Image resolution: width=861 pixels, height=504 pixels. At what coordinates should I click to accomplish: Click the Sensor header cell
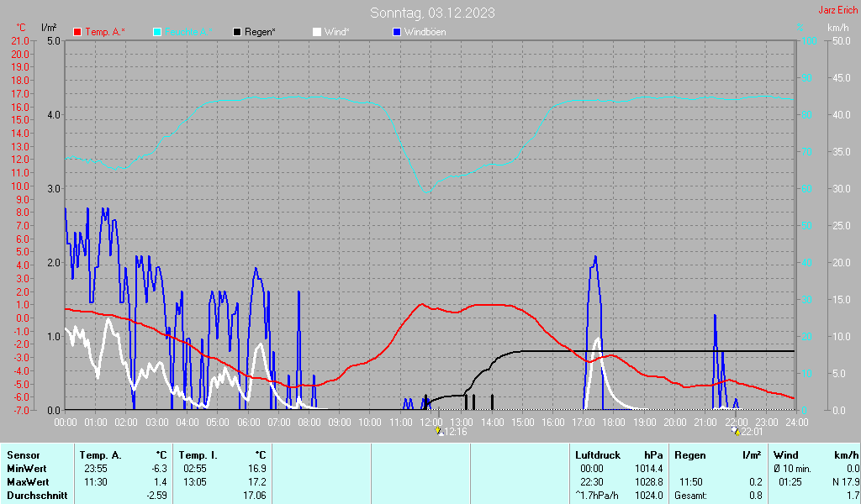23,455
